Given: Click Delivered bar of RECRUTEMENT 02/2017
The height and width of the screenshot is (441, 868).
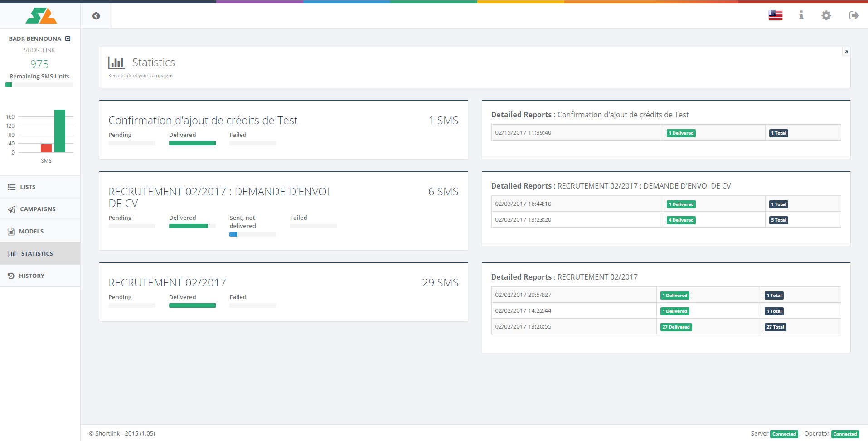Looking at the screenshot, I should click(192, 305).
